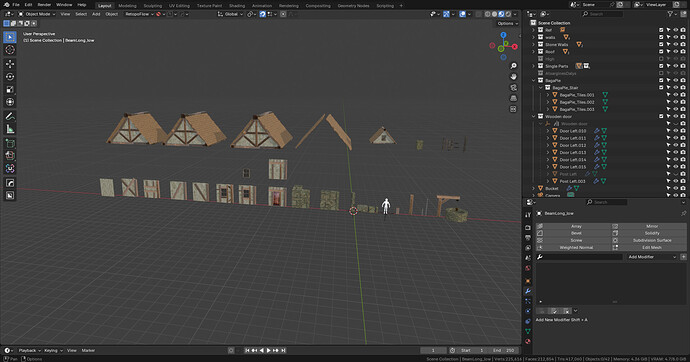Image resolution: width=690 pixels, height=362 pixels.
Task: Activate the Transform tool in the viewport toolbar
Action: pos(10,102)
